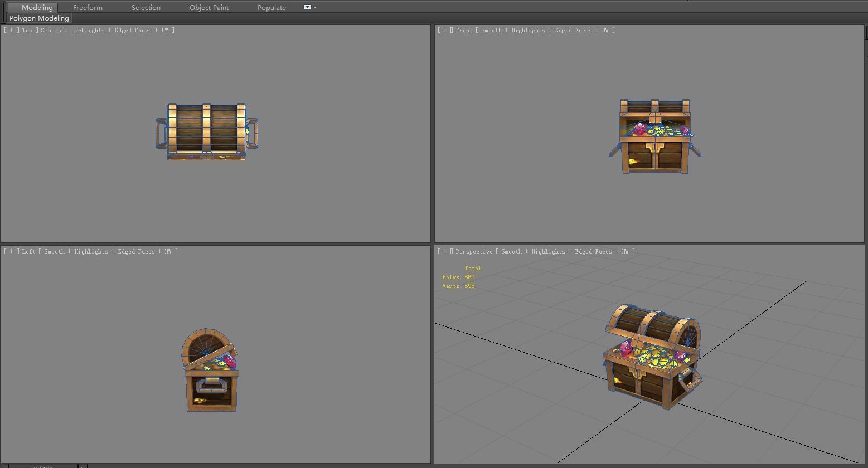Open Left viewport shading label menu

coord(108,251)
